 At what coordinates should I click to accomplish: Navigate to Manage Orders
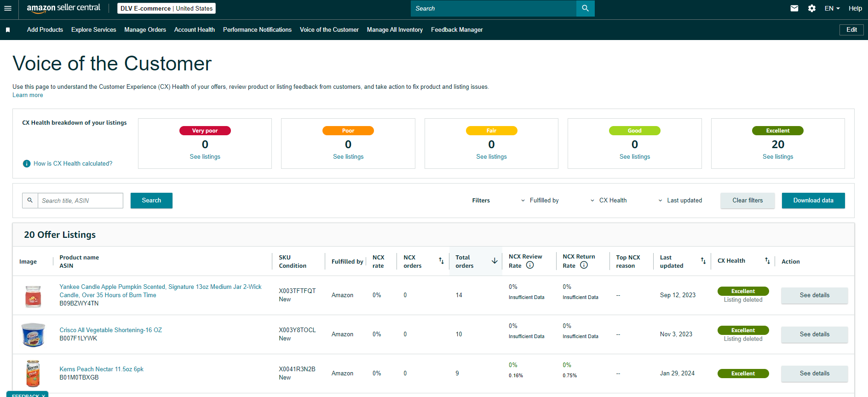point(145,30)
